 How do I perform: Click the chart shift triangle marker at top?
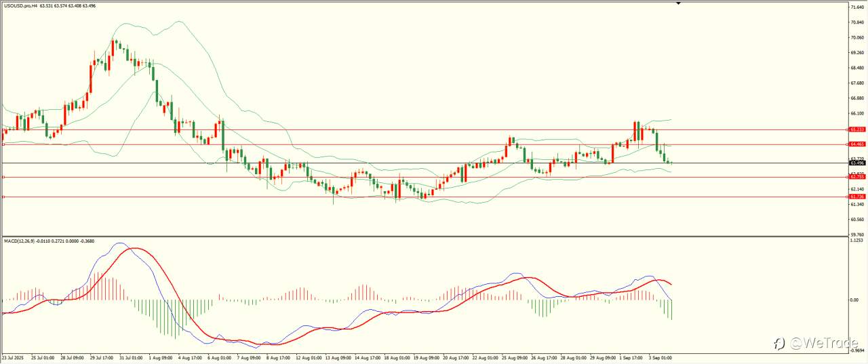[x=677, y=3]
